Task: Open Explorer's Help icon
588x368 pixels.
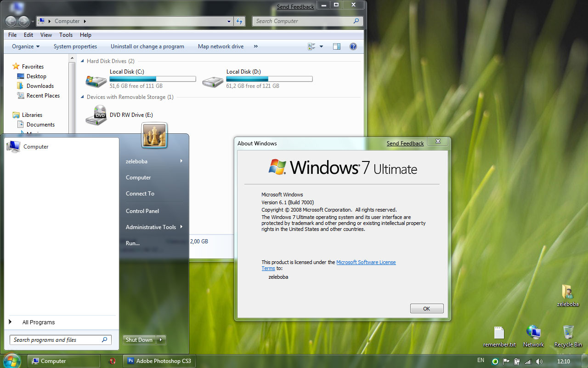Action: tap(353, 46)
